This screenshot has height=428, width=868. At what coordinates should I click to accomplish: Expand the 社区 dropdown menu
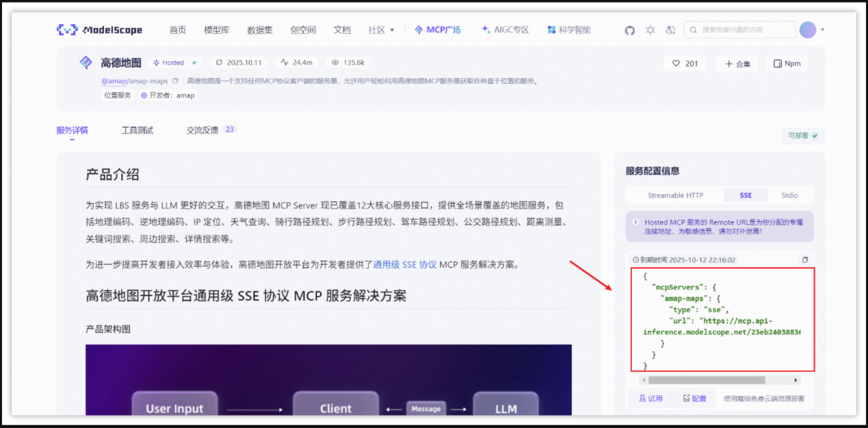(x=381, y=30)
